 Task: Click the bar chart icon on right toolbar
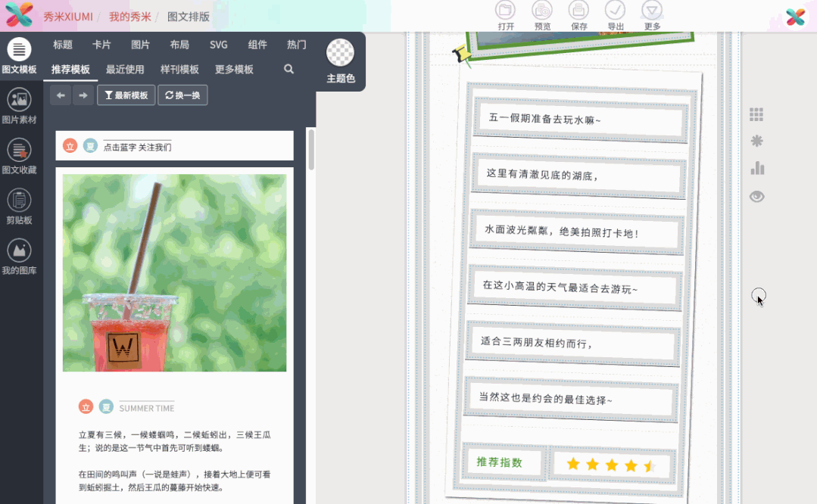[757, 168]
